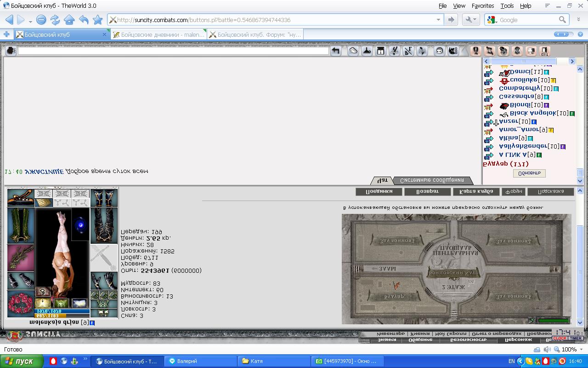Click the chat message input field
Screen dimensions: 588x368
[173, 51]
